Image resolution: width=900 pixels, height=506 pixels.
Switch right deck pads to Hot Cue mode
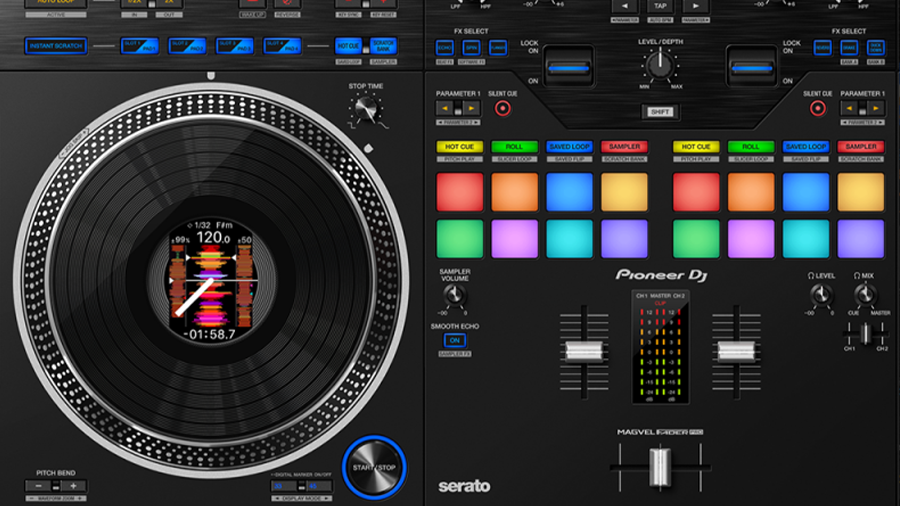coord(696,147)
